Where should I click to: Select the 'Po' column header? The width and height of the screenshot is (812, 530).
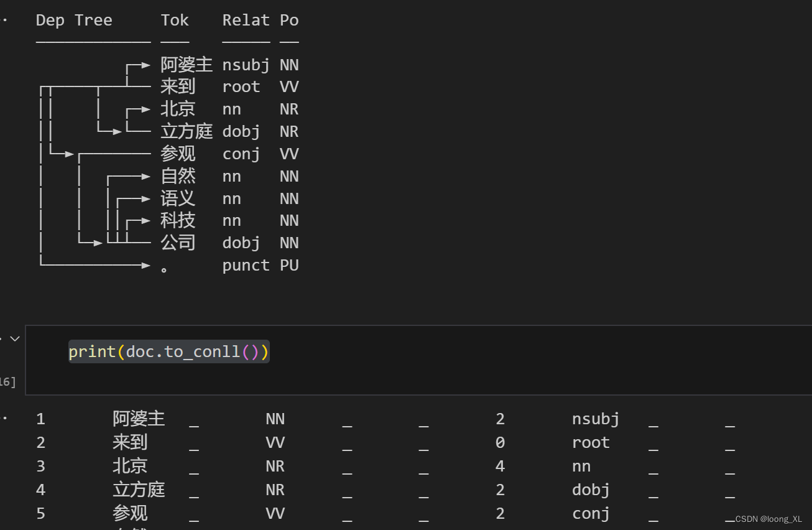pyautogui.click(x=289, y=20)
